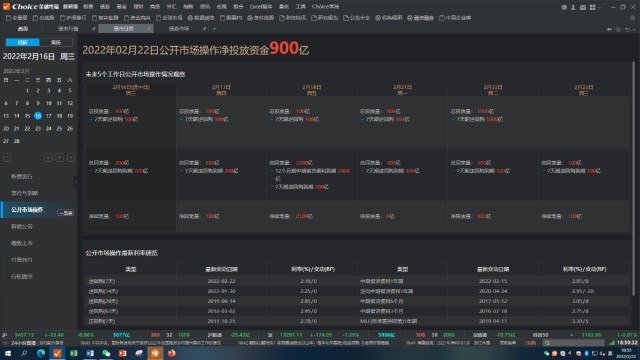Launch Firefox from the taskbar
The height and width of the screenshot is (360, 640).
tap(171, 353)
